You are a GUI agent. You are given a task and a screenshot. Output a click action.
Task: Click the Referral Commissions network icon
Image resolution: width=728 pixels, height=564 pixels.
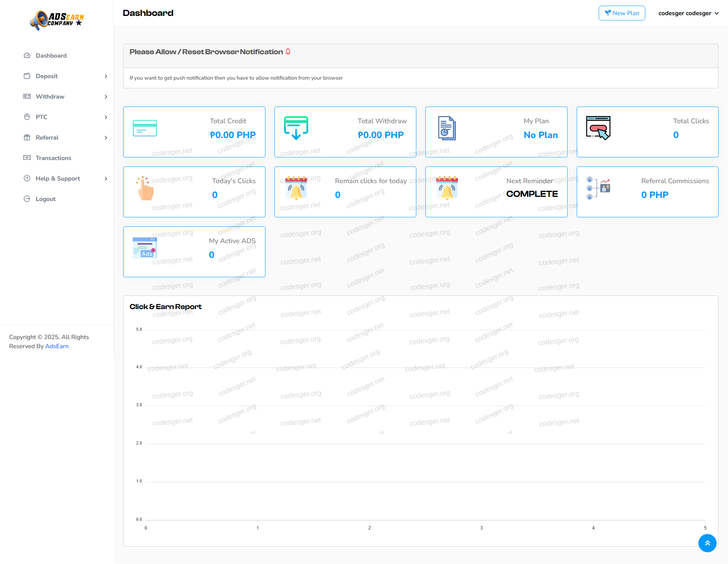(598, 188)
